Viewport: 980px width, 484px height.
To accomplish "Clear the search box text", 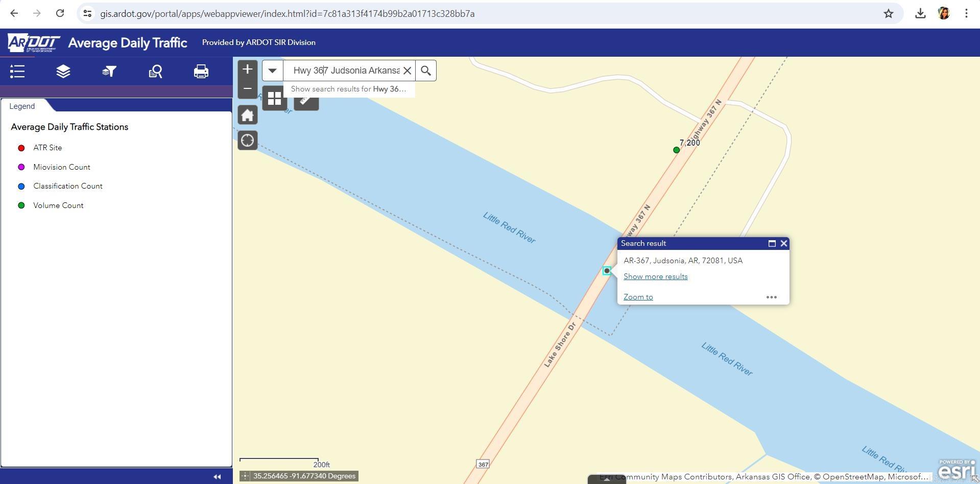I will click(x=408, y=71).
